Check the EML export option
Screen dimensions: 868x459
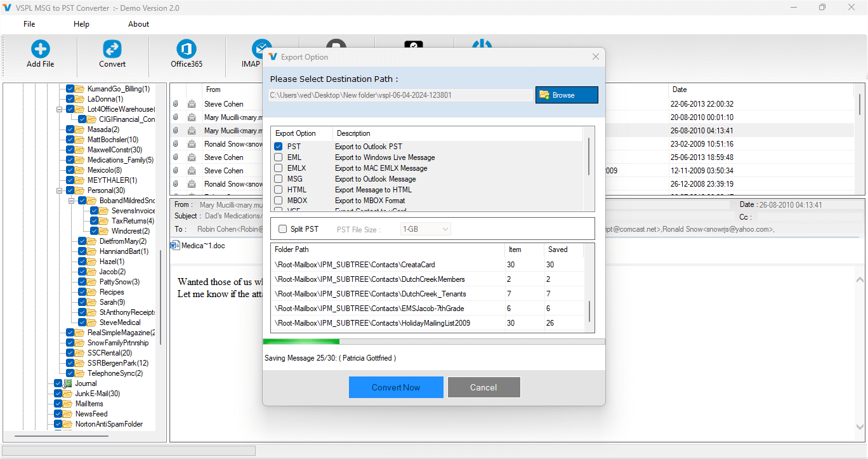279,157
